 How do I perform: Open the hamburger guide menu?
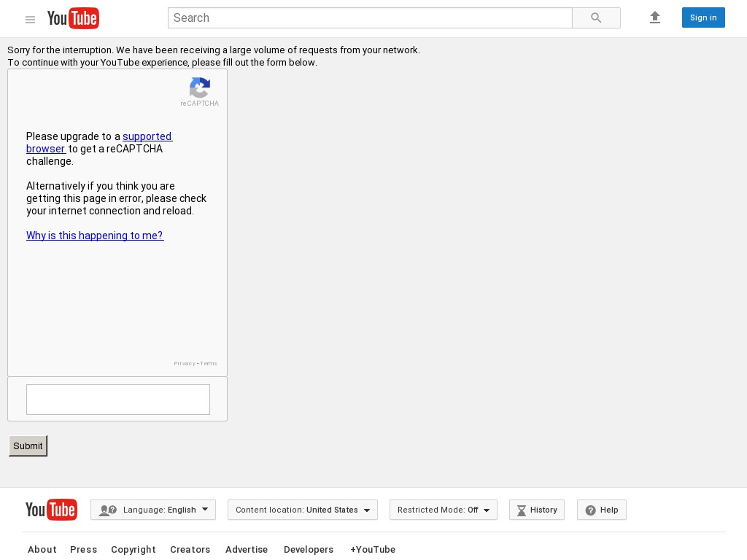coord(30,20)
